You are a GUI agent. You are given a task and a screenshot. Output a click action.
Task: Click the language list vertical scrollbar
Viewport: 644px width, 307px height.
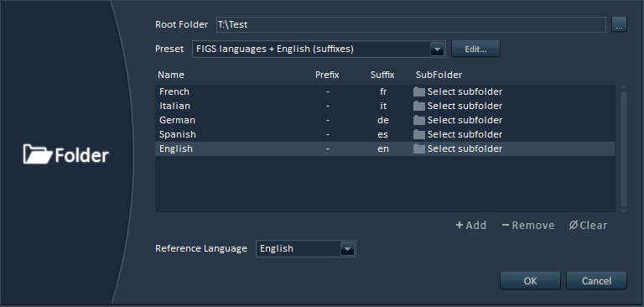[624, 148]
